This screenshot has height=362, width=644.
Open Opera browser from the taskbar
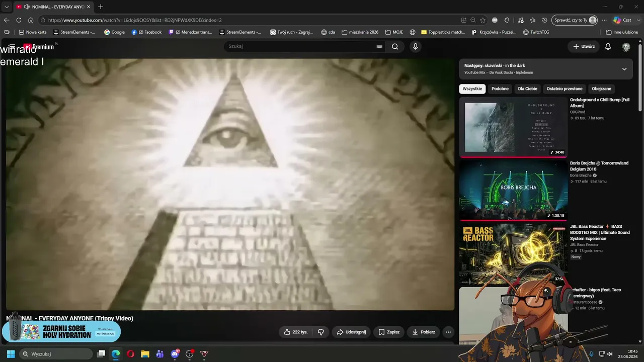[x=130, y=354]
